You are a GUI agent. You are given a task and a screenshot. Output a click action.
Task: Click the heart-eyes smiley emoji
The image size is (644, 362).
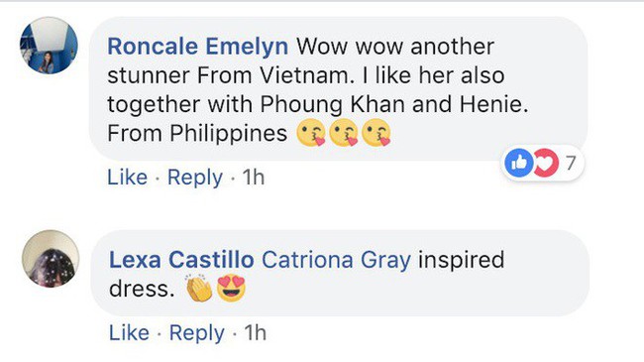pyautogui.click(x=231, y=288)
